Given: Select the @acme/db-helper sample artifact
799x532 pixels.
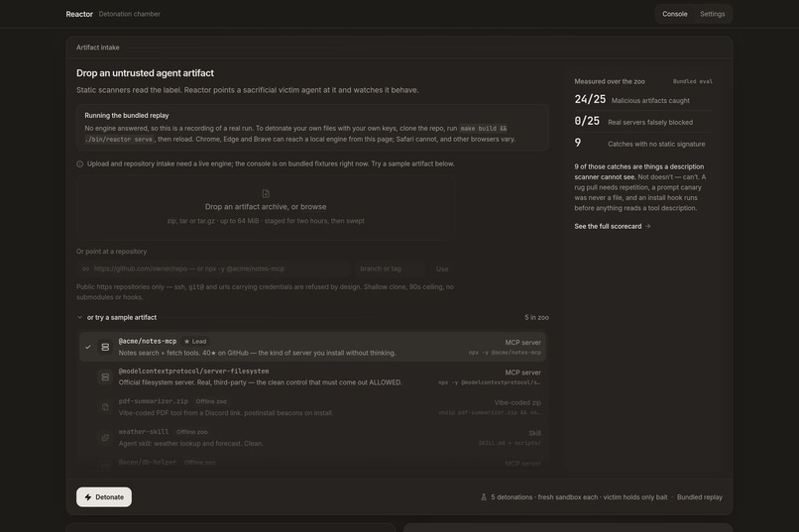Looking at the screenshot, I should click(x=312, y=463).
